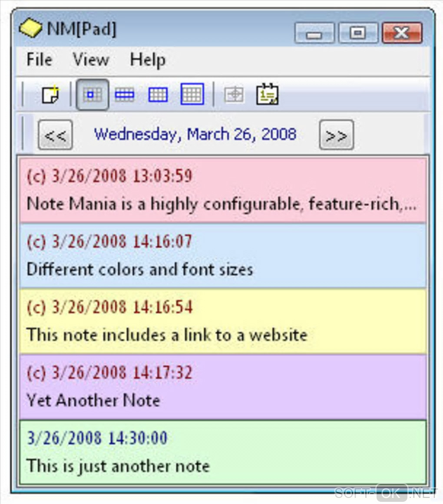443x504 pixels.
Task: Select the purple 'Yet Another Note' note
Action: coord(223,387)
